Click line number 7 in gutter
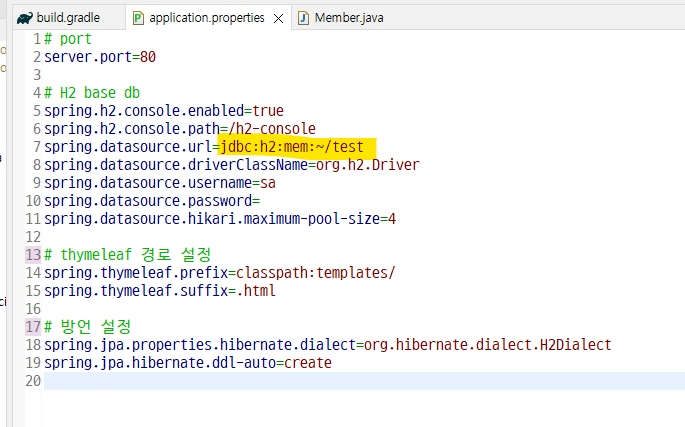The width and height of the screenshot is (685, 427). pyautogui.click(x=37, y=147)
